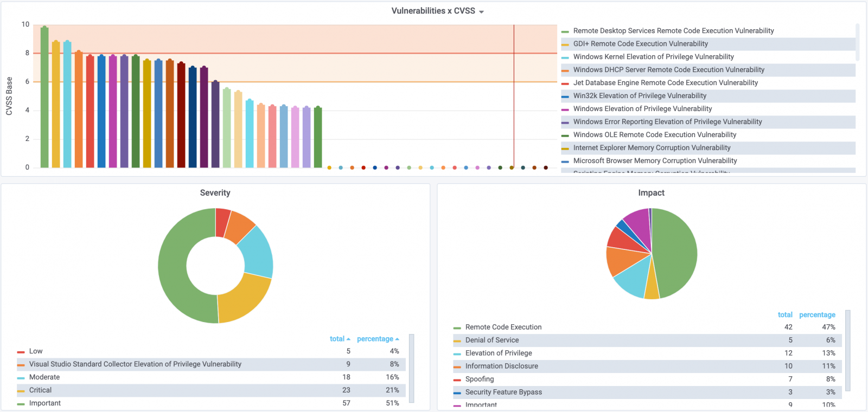Toggle Windows Kernel Elevation of Privilege series
868x412 pixels.
(653, 57)
